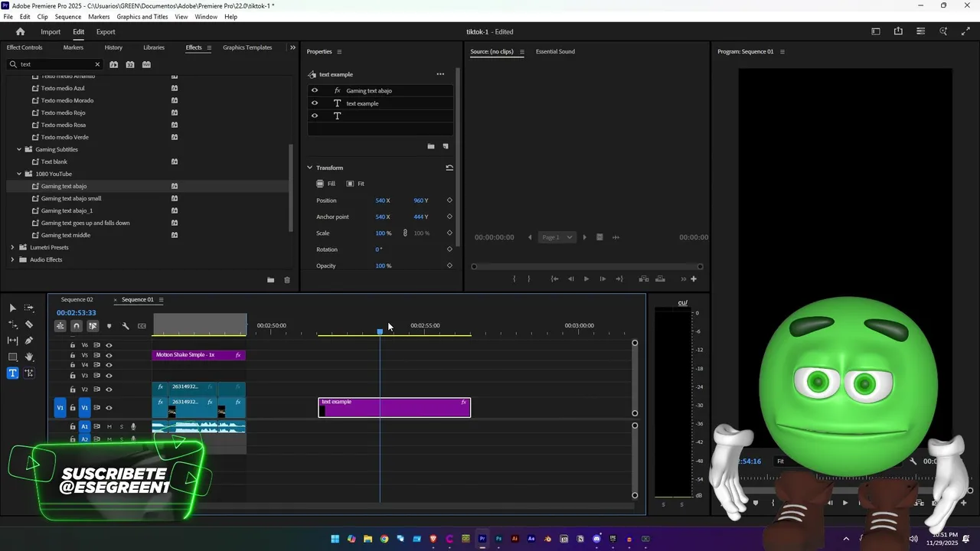Filter effects by 32-bit Color icon
The height and width of the screenshot is (551, 980).
click(130, 64)
